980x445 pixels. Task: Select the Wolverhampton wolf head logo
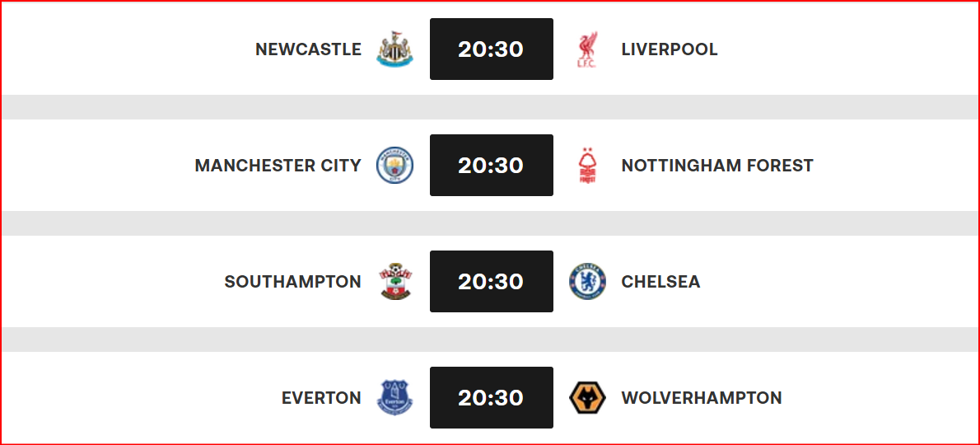587,397
